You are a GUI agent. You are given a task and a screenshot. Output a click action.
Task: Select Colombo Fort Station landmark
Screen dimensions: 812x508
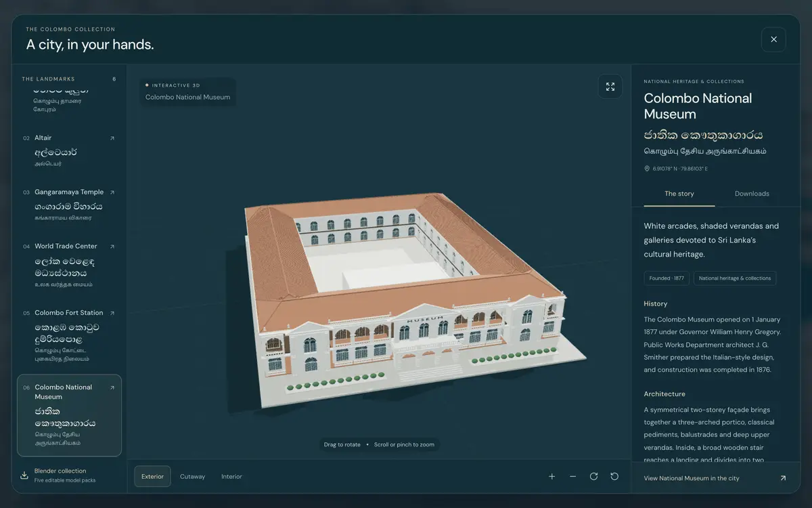point(69,335)
